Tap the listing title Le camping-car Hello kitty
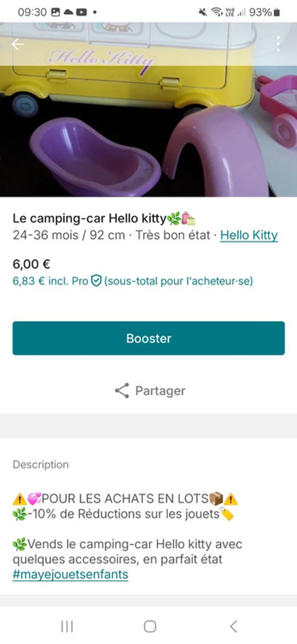 tap(89, 219)
